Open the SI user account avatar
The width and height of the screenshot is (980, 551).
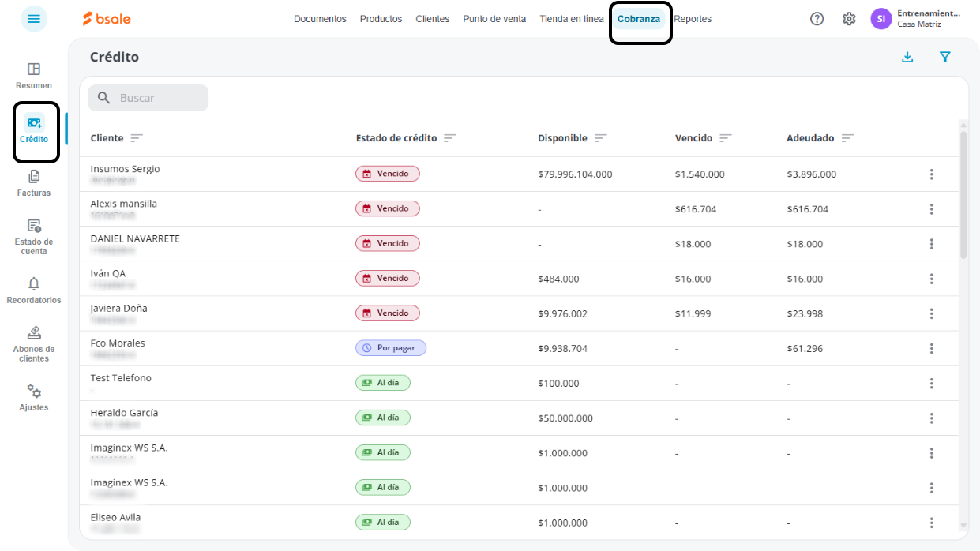[x=881, y=19]
